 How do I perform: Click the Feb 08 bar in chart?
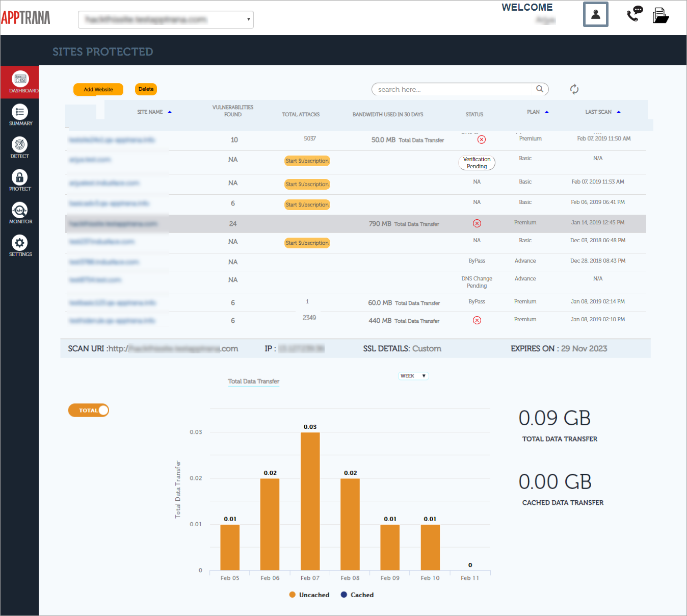click(x=350, y=524)
